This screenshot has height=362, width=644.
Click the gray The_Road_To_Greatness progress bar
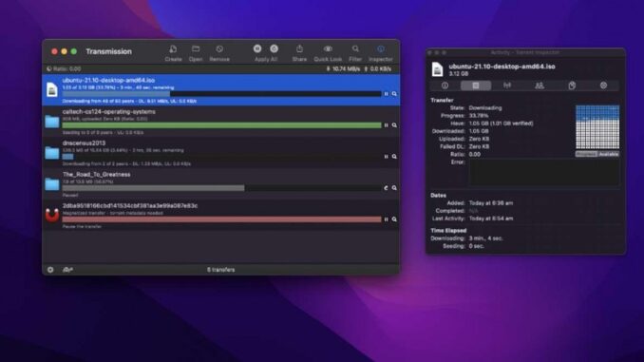[221, 188]
